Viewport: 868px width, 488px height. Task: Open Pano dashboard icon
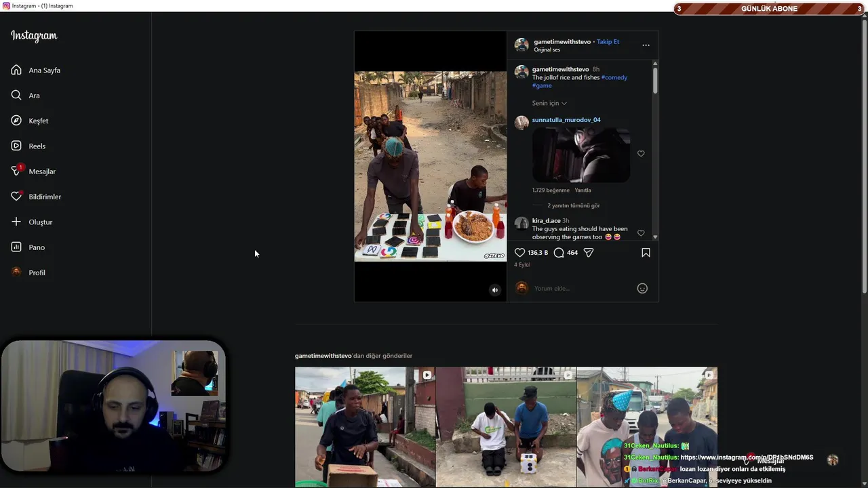coord(16,247)
